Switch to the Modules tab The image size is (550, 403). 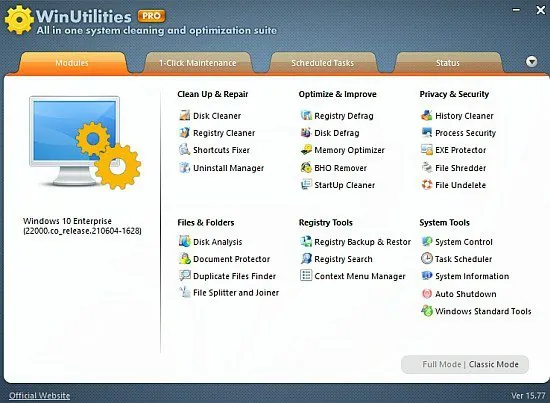click(72, 63)
